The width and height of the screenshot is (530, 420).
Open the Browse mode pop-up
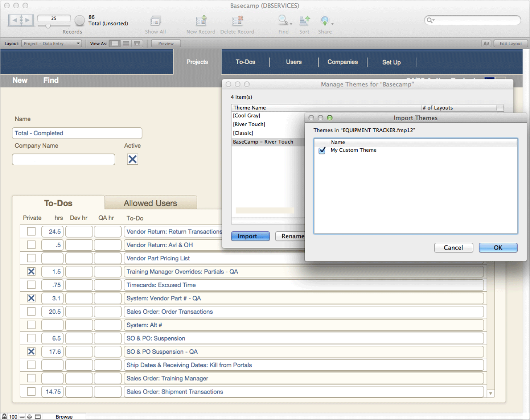pyautogui.click(x=64, y=417)
